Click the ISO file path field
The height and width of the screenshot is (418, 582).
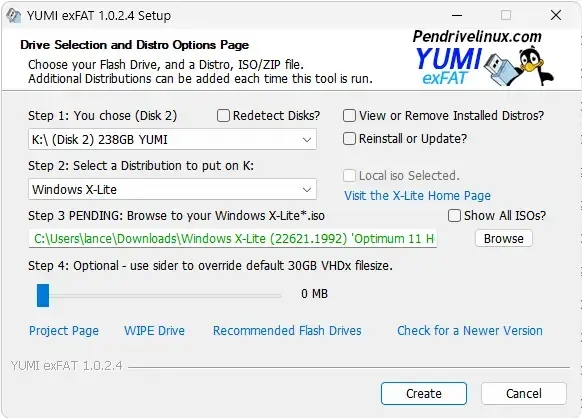(x=233, y=238)
